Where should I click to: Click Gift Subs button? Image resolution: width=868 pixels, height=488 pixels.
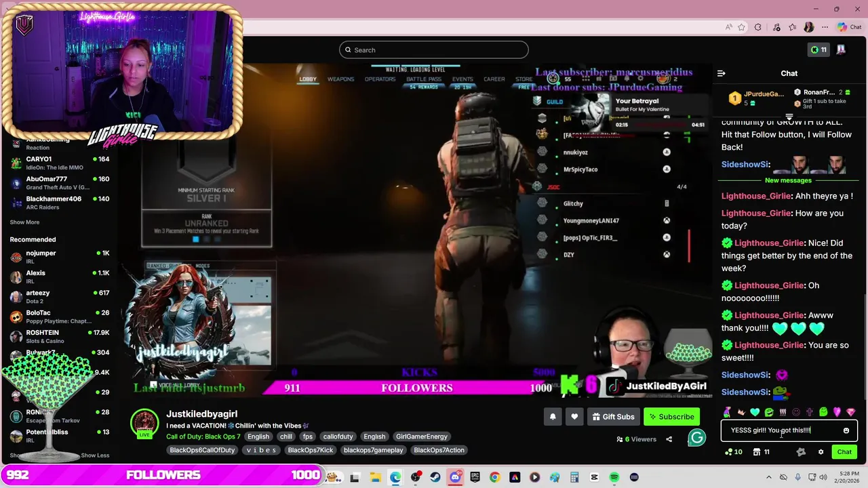click(613, 417)
